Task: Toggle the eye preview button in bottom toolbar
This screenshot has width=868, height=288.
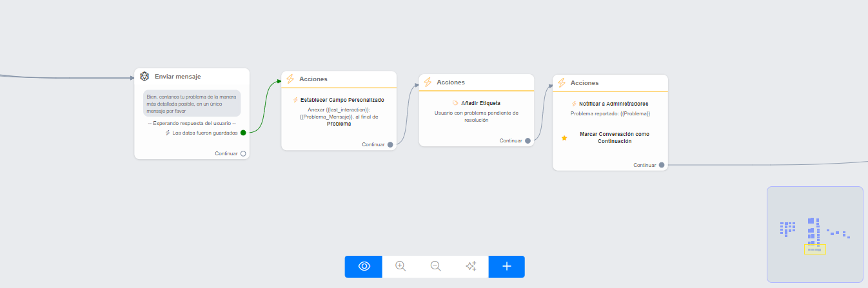Action: (x=364, y=266)
